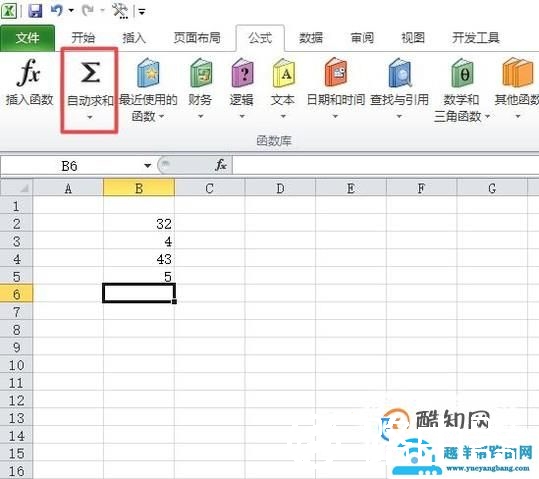539x479 pixels.
Task: Expand the AutoSum dropdown arrow
Action: [90, 118]
